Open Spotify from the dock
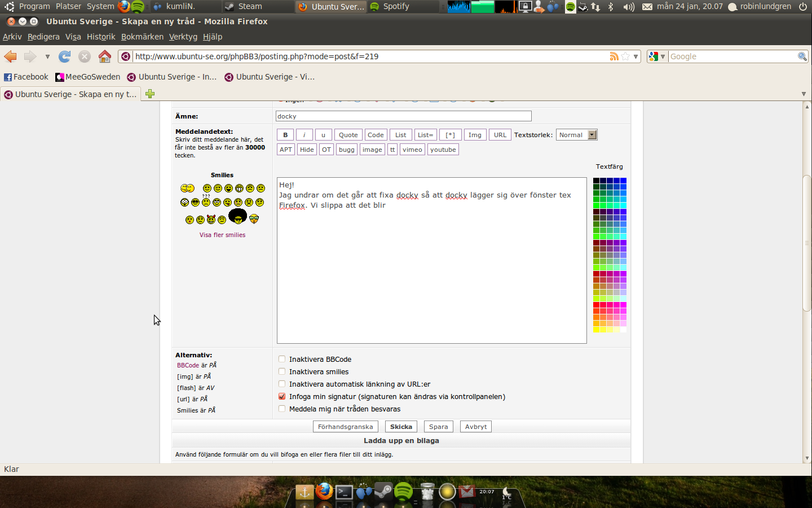This screenshot has width=812, height=508. (403, 492)
